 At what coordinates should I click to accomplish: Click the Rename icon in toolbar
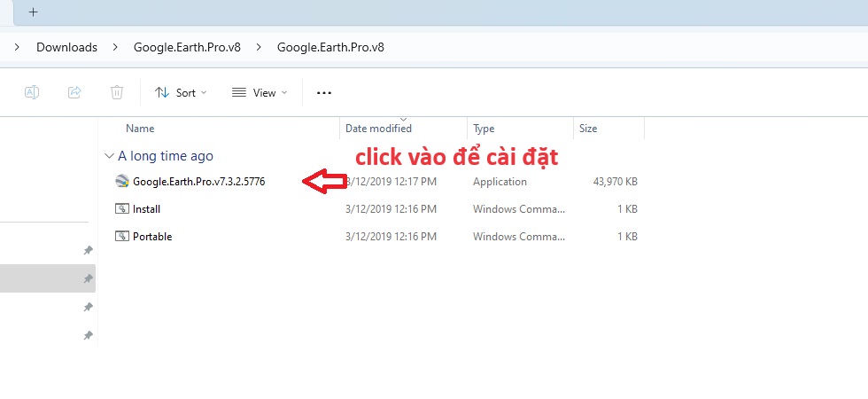[x=32, y=92]
